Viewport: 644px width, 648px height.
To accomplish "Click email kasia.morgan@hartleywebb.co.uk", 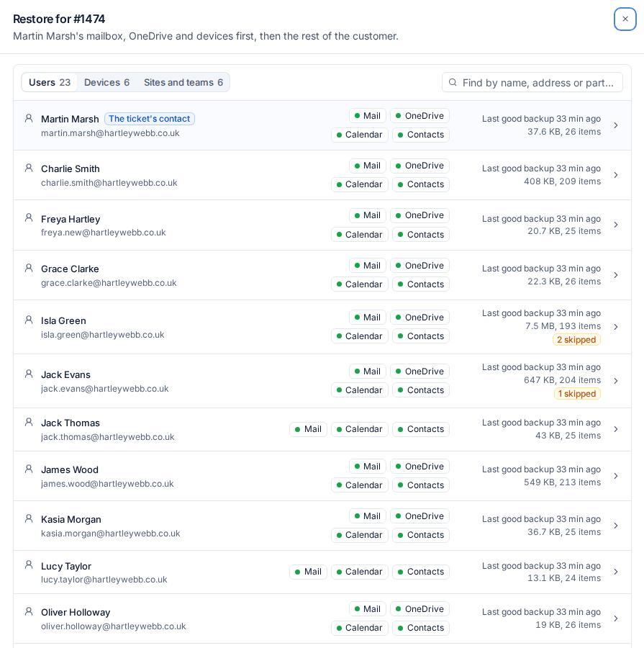I will (111, 534).
